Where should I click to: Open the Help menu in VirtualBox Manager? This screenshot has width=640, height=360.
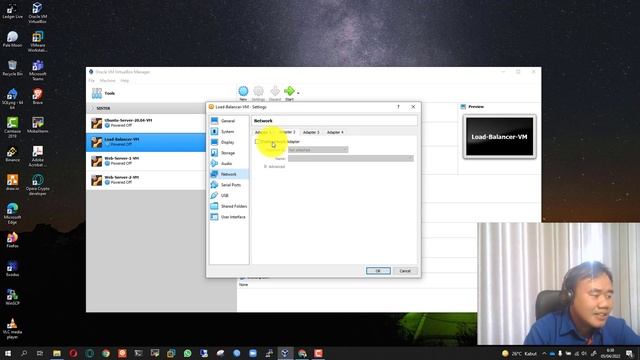point(124,81)
